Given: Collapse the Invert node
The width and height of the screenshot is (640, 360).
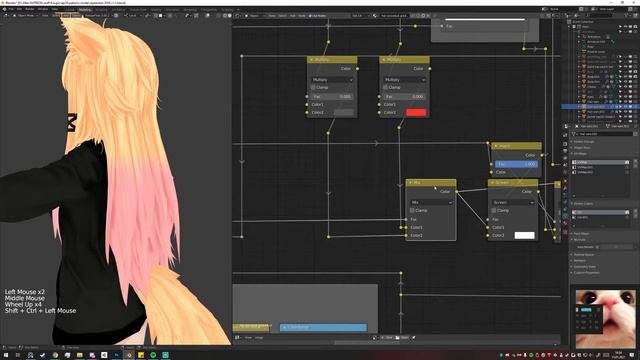Looking at the screenshot, I should pos(496,146).
